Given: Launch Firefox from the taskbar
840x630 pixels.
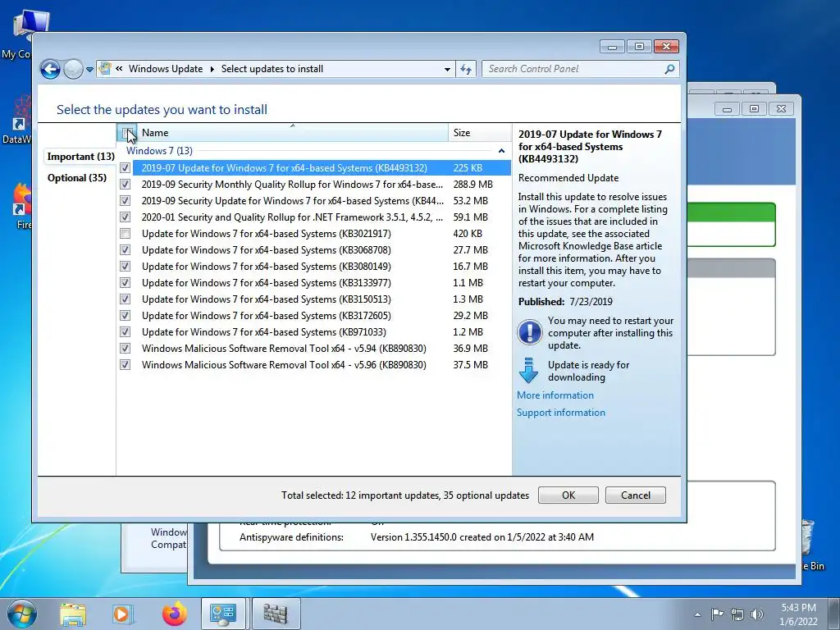Looking at the screenshot, I should [174, 614].
